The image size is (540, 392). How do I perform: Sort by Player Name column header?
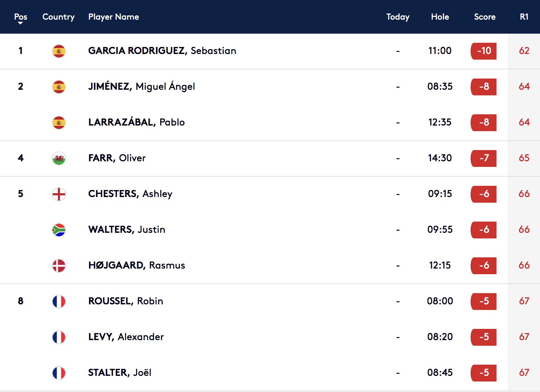point(114,17)
